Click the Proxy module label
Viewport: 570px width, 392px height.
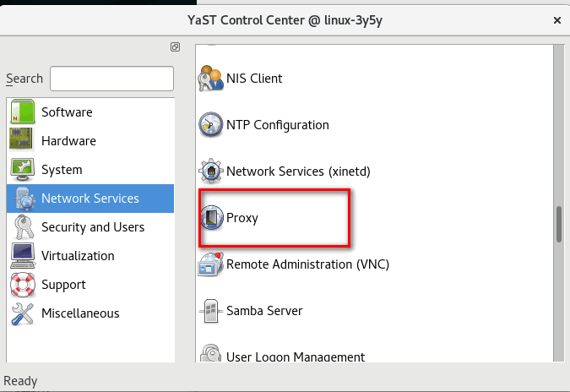(242, 218)
